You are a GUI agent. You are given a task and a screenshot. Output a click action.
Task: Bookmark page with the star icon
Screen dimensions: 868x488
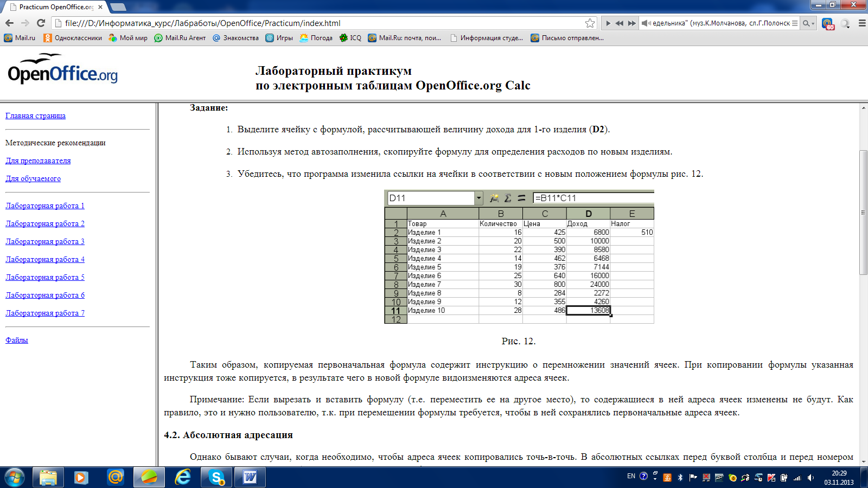(590, 23)
